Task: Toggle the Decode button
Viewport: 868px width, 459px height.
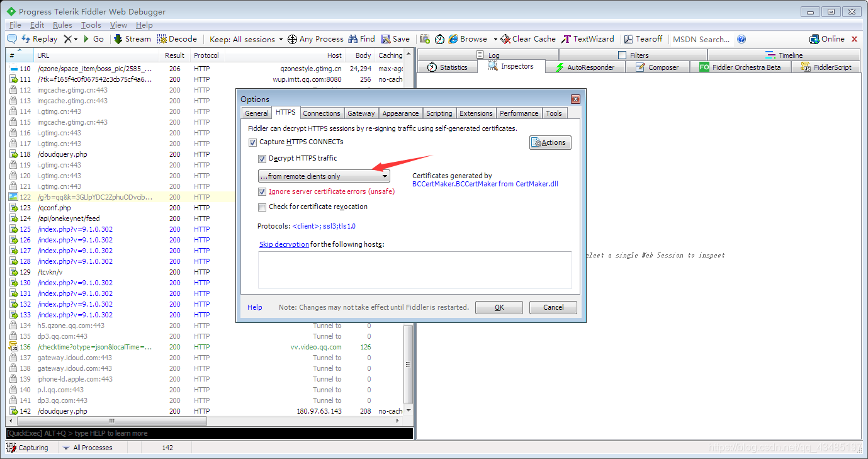Action: click(177, 39)
